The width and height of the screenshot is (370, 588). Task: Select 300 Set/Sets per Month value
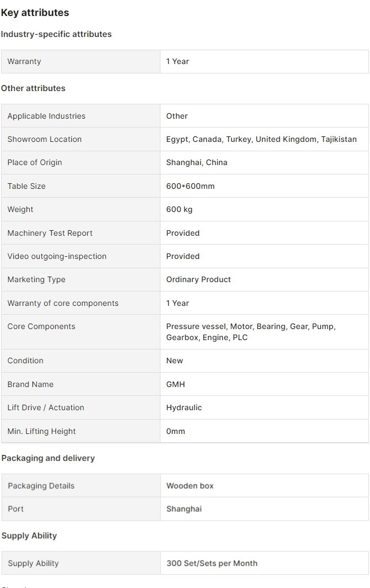pyautogui.click(x=212, y=564)
